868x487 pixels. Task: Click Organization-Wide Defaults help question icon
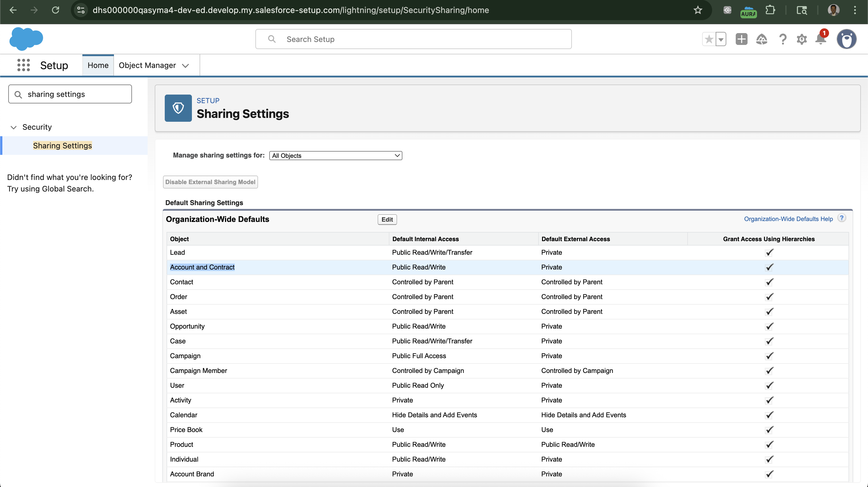841,218
